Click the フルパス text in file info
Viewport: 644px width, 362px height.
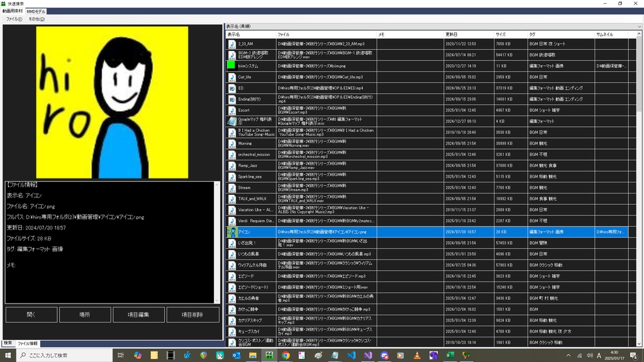coord(75,217)
